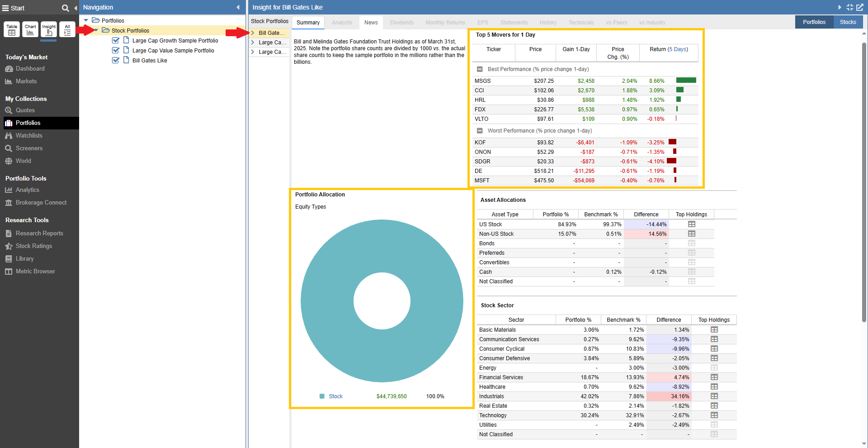Image resolution: width=868 pixels, height=448 pixels.
Task: Select Stock Portfolios folder in navigation tree
Action: pyautogui.click(x=130, y=31)
